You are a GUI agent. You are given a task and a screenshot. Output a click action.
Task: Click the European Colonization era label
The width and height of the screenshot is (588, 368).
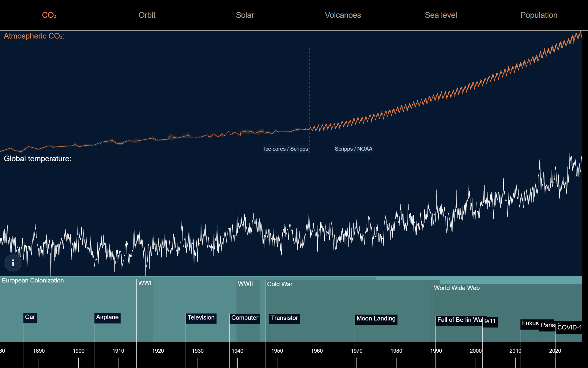[x=33, y=281]
